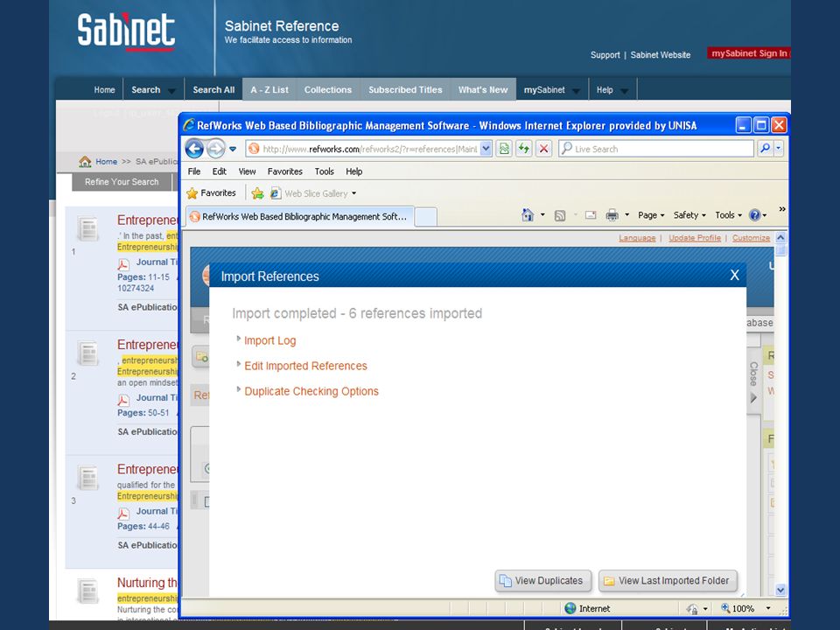This screenshot has height=630, width=840.
Task: Click A - Z List in Sabinet navigation
Action: pos(269,90)
